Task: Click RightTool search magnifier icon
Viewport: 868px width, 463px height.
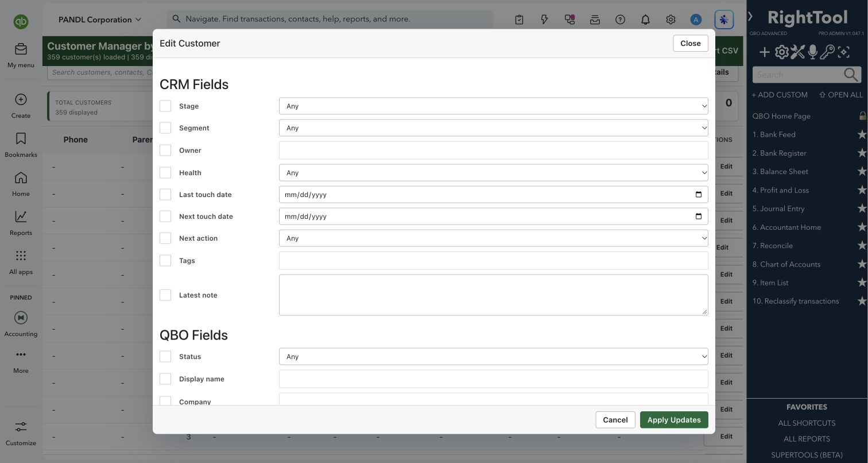Action: tap(851, 75)
